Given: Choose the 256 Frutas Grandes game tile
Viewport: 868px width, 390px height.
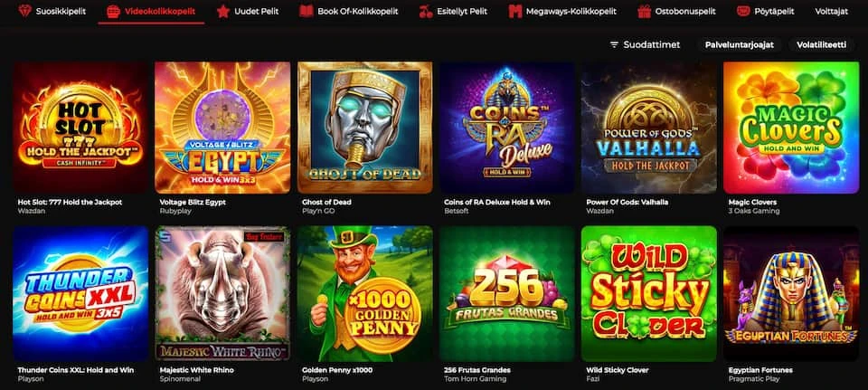Looking at the screenshot, I should coord(507,293).
